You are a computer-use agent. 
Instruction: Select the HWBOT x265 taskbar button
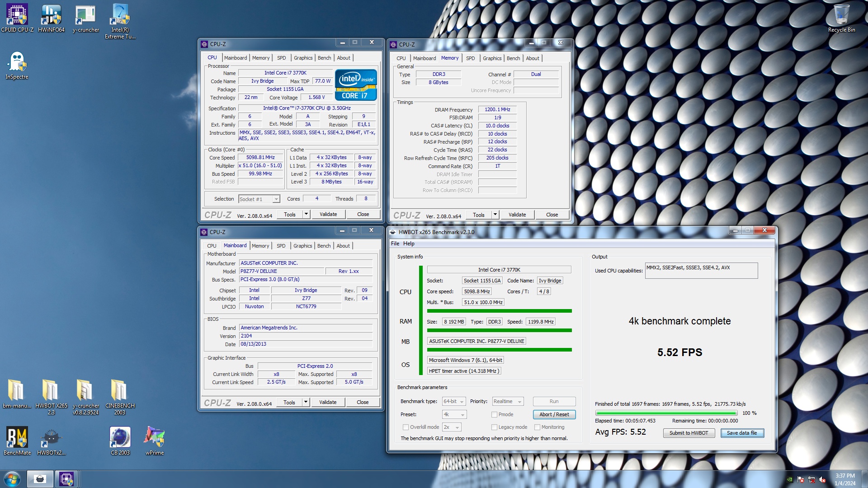(x=40, y=479)
